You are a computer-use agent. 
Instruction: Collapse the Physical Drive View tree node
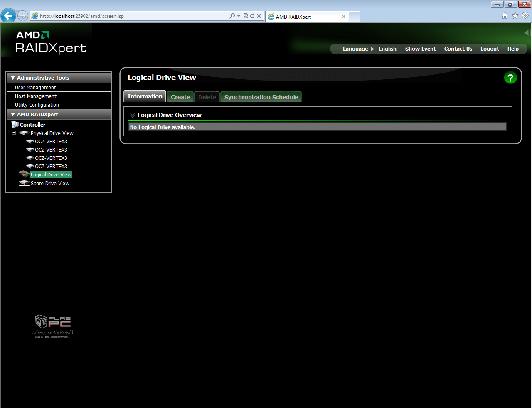click(14, 133)
